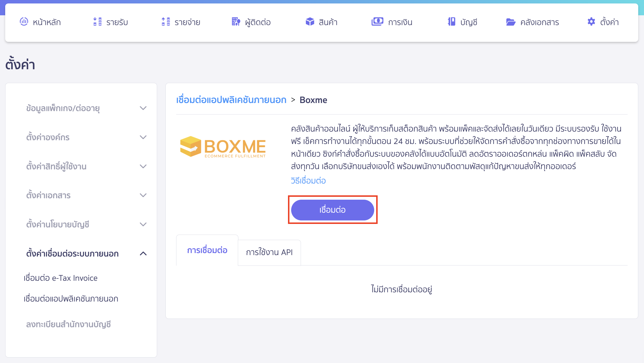
Task: Select เชื่อมต่อ e-Tax Invoice in sidebar
Action: click(61, 278)
